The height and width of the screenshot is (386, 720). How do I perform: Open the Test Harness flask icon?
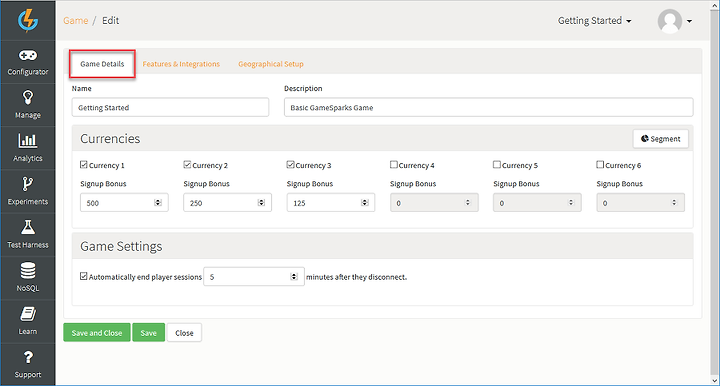pyautogui.click(x=28, y=227)
